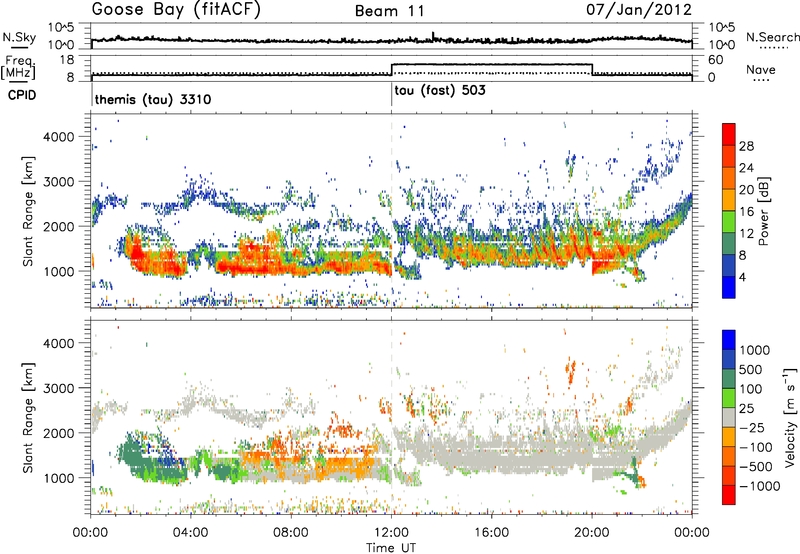The width and height of the screenshot is (800, 554).
Task: Click the 'Power [dB]' color bar label
Action: [763, 211]
